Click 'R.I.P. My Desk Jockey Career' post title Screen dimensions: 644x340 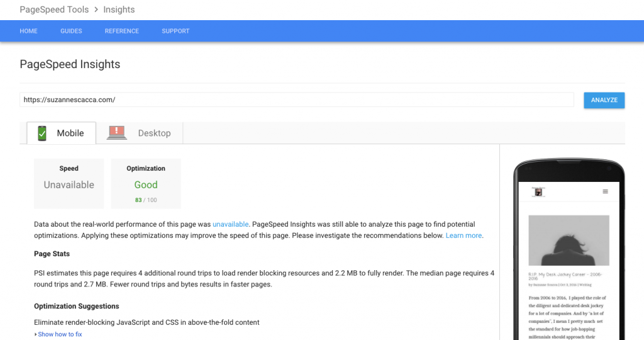(565, 276)
